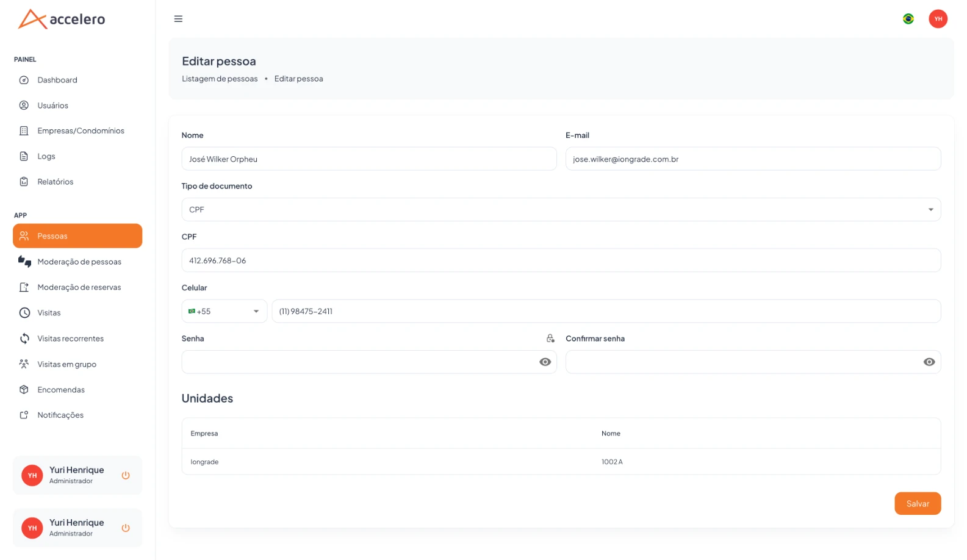Click the Encomendas package icon

click(x=24, y=390)
